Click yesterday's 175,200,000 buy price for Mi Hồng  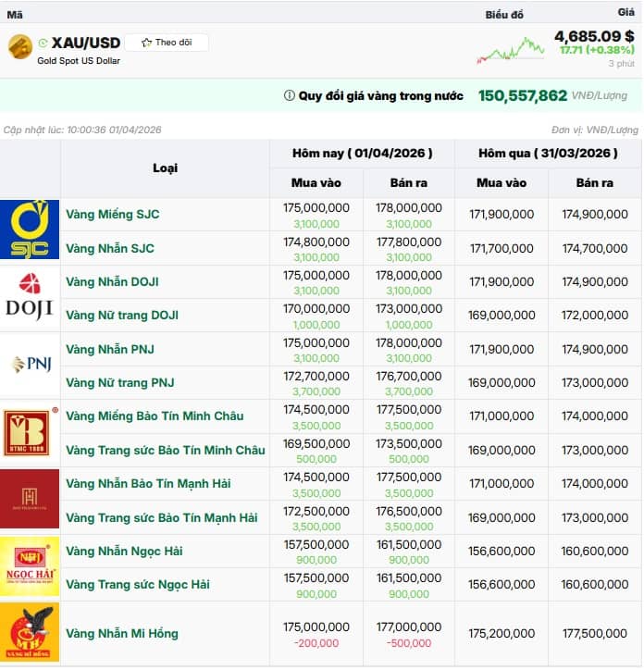[x=502, y=633]
